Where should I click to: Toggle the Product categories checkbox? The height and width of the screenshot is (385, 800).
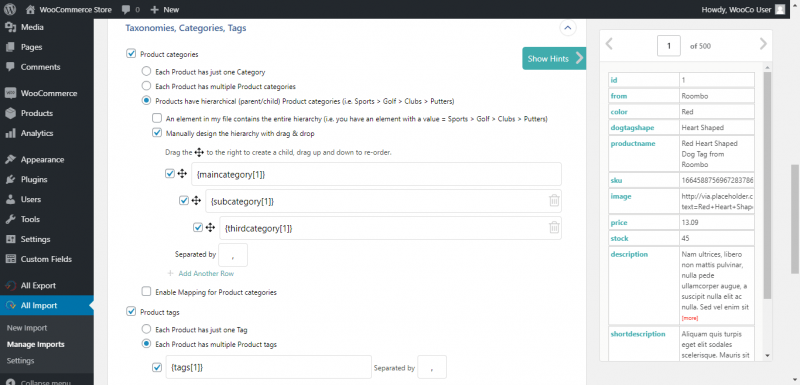point(131,54)
